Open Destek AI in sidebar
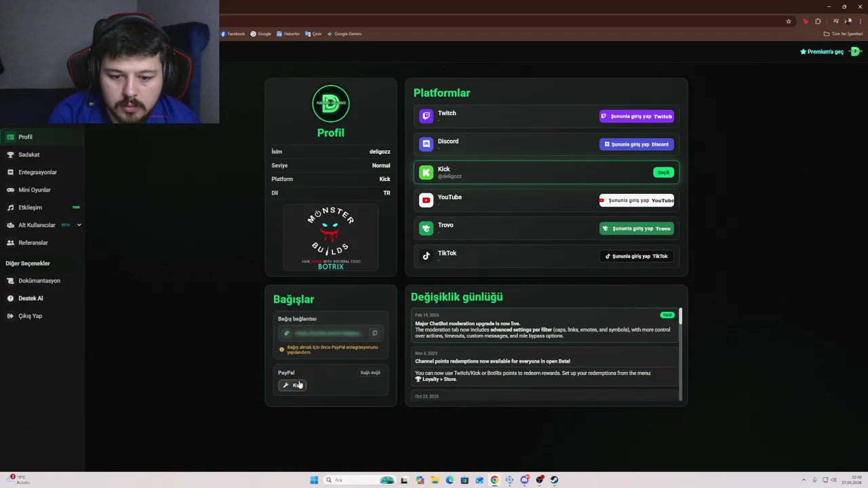This screenshot has width=868, height=488. (x=42, y=298)
